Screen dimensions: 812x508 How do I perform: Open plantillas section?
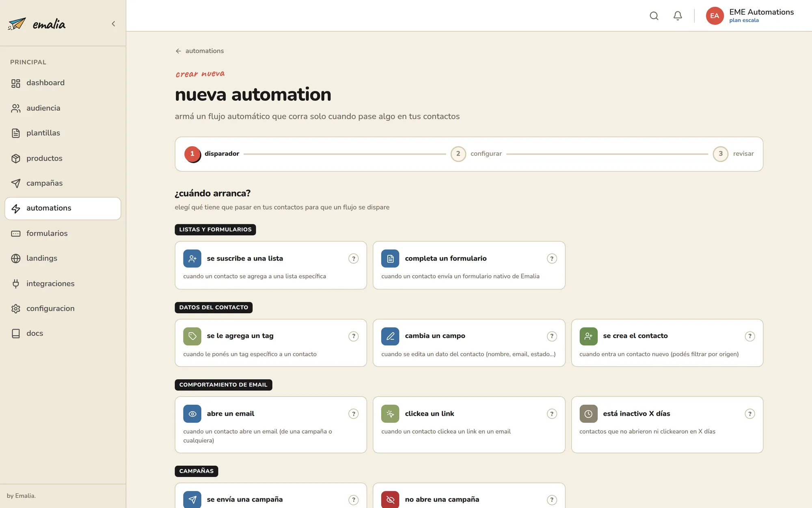tap(63, 133)
